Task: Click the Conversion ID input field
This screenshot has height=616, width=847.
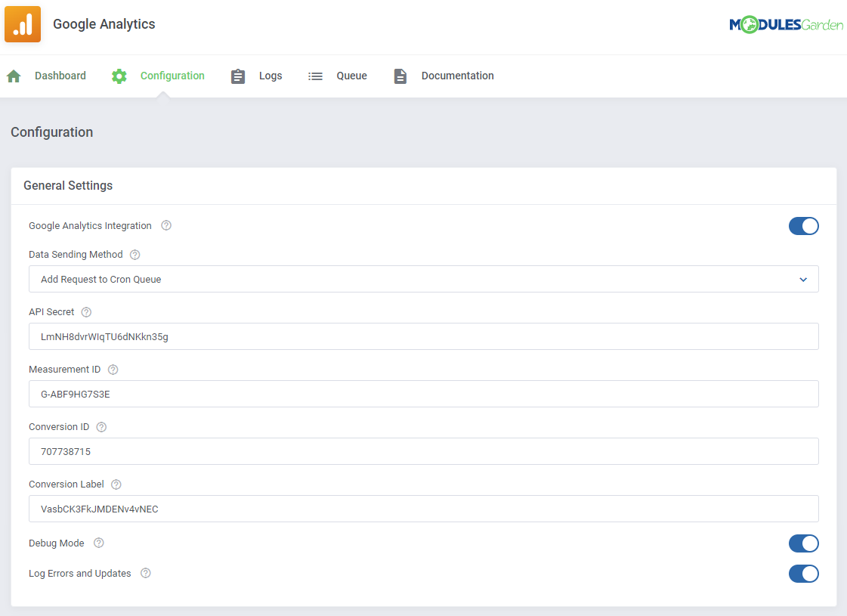Action: click(x=423, y=451)
